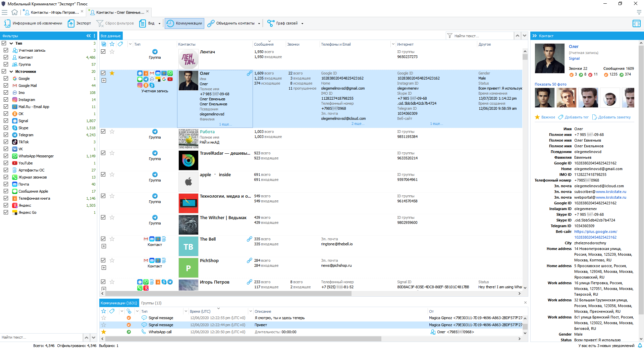644x349 pixels.
Task: Uncheck the Лентач group row checkbox
Action: (103, 52)
